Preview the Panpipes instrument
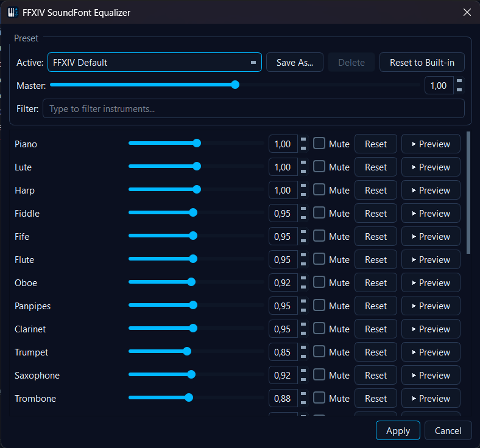480x448 pixels. 431,306
